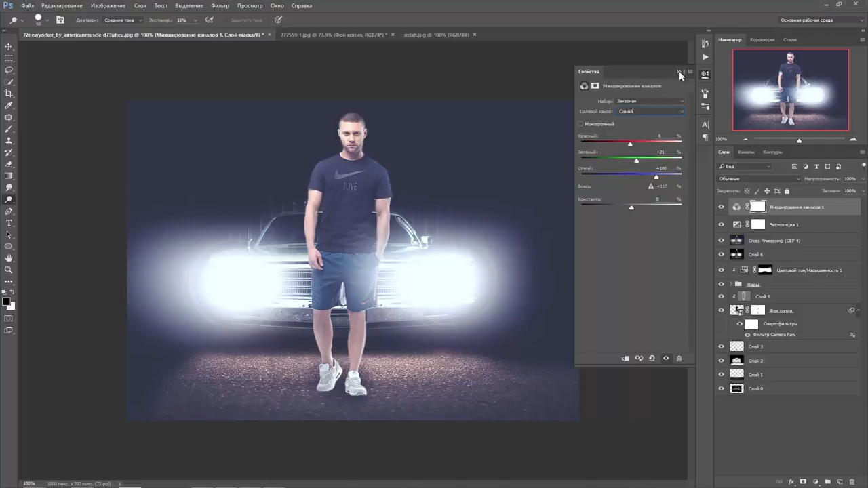Open the Фильтр menu
The height and width of the screenshot is (488, 868).
[220, 5]
